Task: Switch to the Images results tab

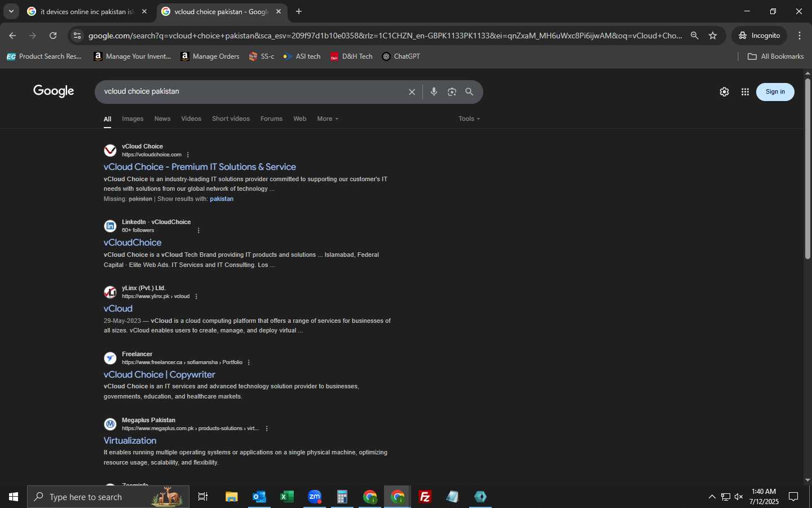Action: pos(133,119)
